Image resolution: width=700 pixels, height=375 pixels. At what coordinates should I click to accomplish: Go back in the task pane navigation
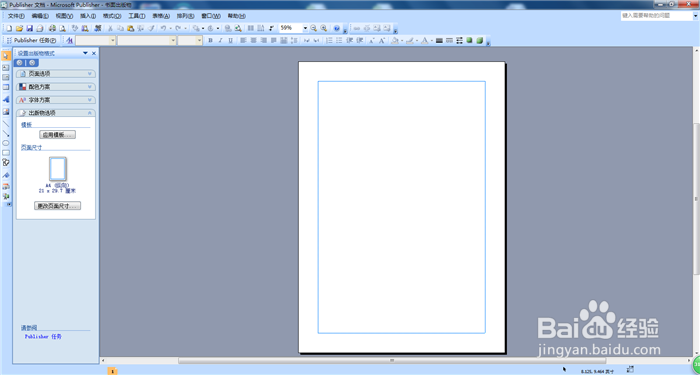click(x=20, y=63)
